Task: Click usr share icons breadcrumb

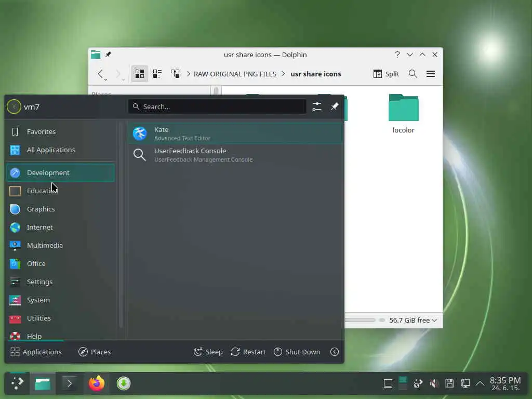Action: pos(315,74)
